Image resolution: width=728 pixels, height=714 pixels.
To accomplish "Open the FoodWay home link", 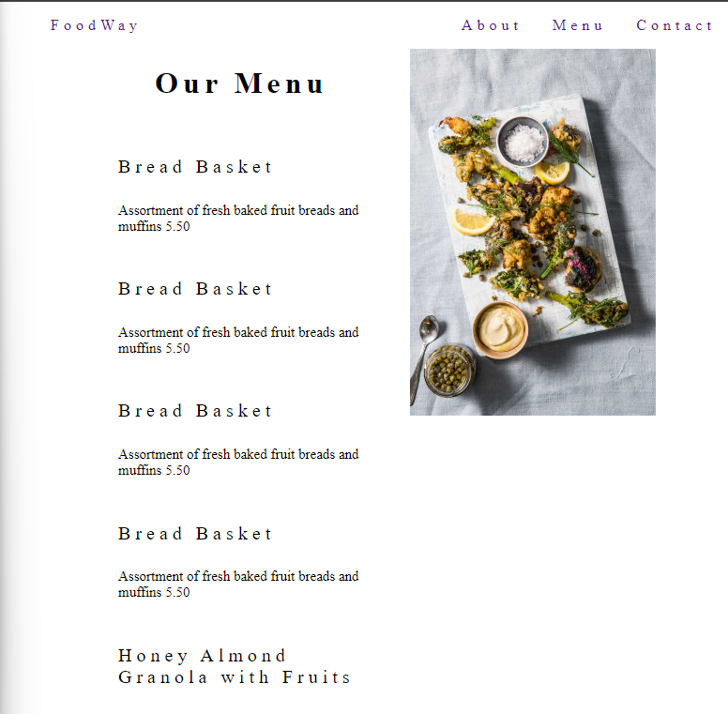I will pos(94,25).
